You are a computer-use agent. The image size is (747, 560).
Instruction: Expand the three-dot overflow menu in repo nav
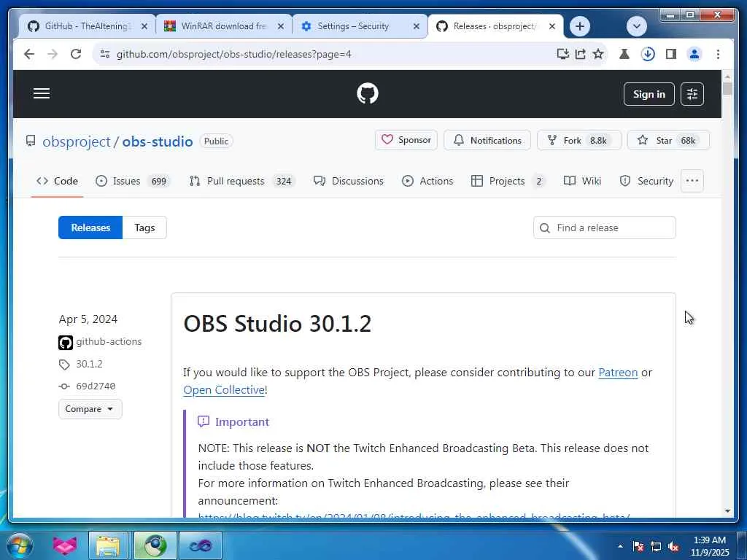[x=692, y=181]
